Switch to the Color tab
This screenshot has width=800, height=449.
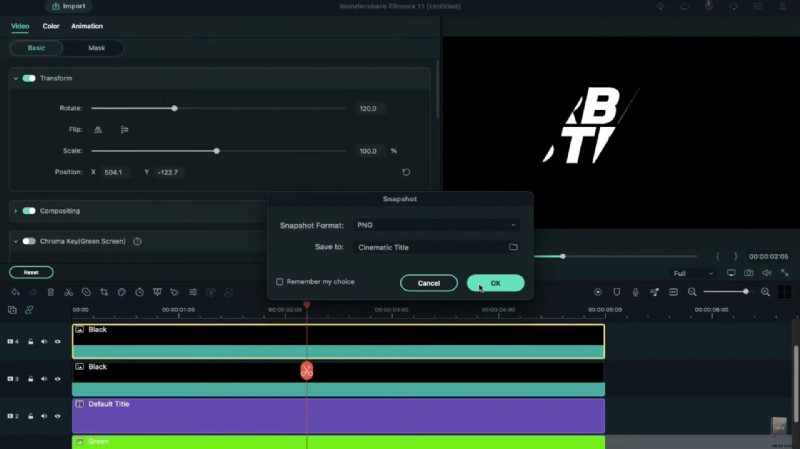click(51, 26)
